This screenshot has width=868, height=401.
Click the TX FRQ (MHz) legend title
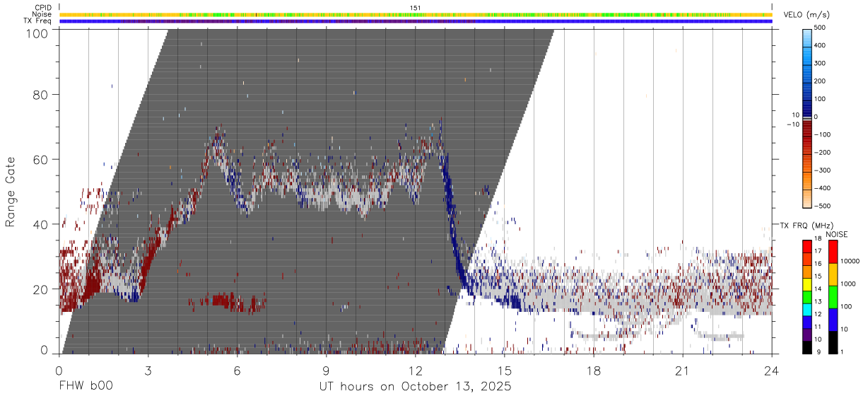click(805, 226)
